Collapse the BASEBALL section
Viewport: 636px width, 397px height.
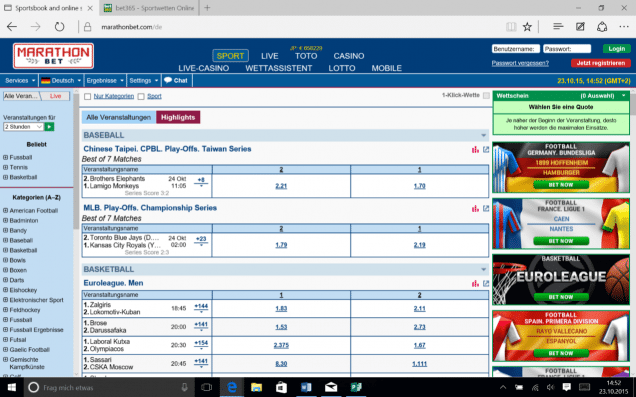coord(483,135)
